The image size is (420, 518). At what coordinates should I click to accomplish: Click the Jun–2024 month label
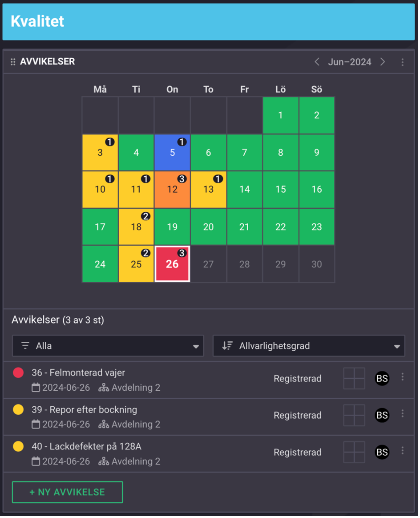tap(350, 62)
